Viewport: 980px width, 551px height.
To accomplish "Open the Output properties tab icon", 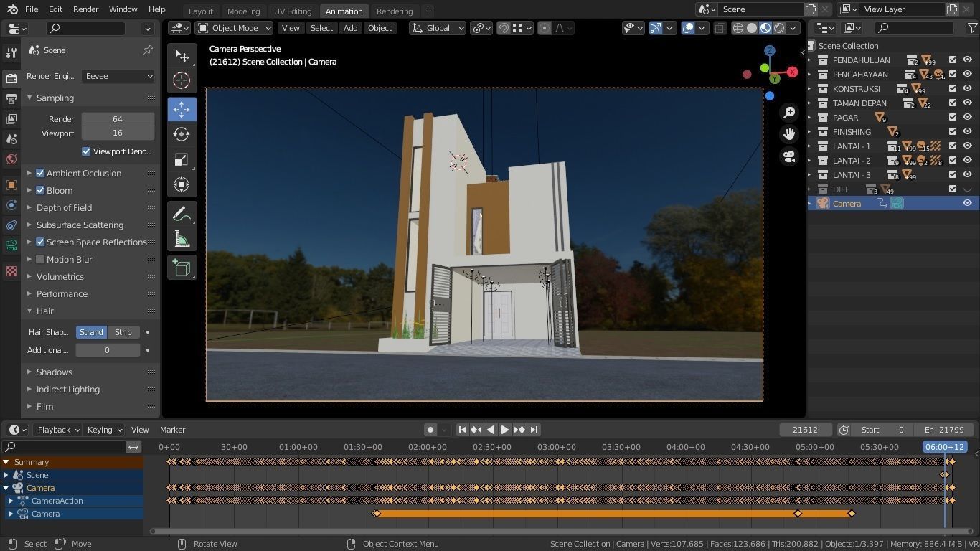I will 11,98.
